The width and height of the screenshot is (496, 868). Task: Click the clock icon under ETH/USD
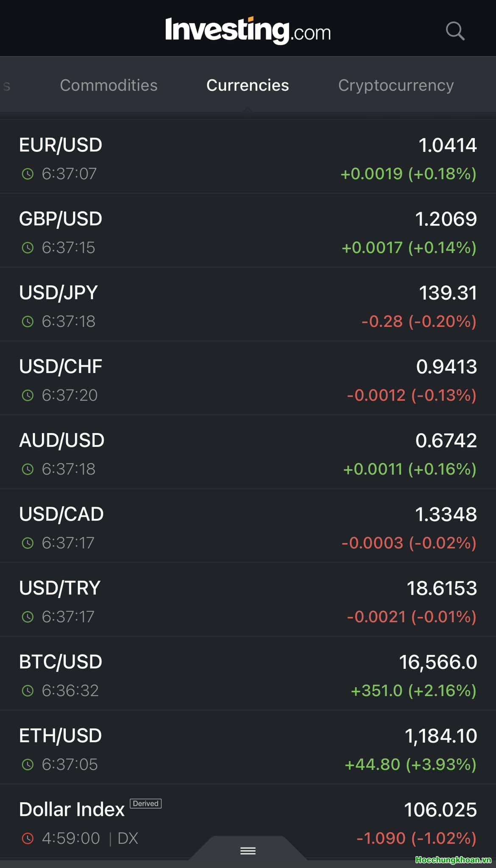click(x=28, y=765)
